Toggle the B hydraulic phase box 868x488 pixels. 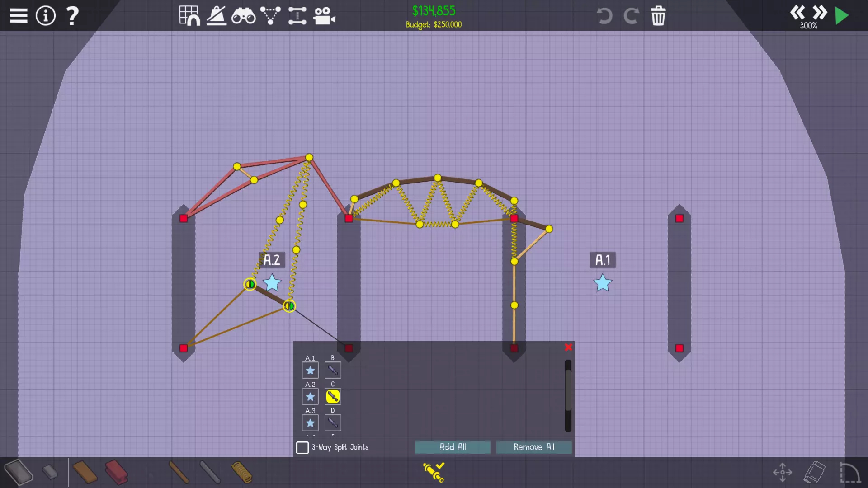coord(333,370)
